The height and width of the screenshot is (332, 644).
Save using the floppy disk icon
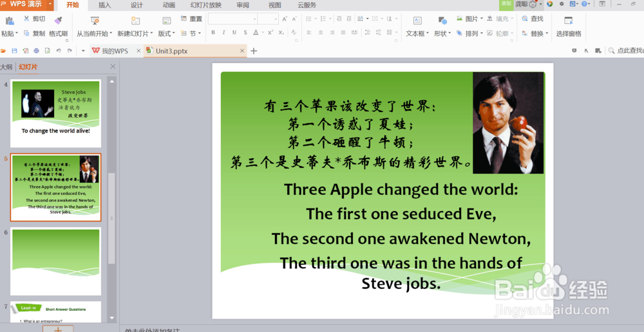coord(14,51)
